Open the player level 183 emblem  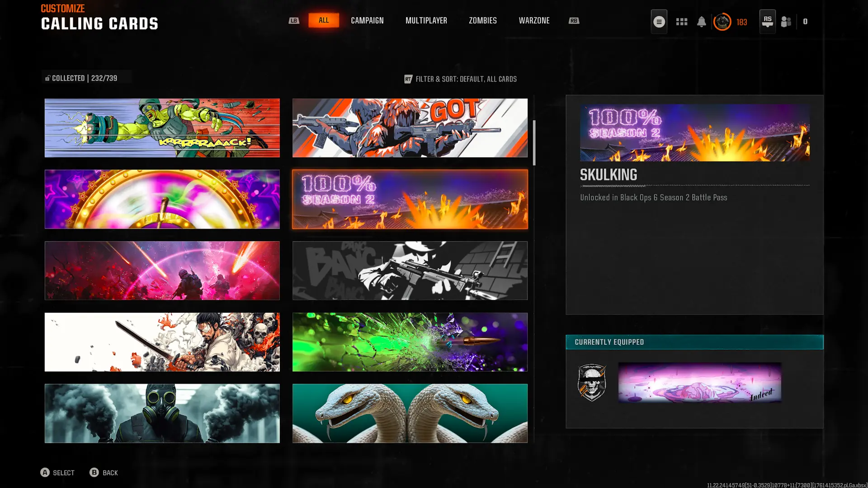point(722,22)
